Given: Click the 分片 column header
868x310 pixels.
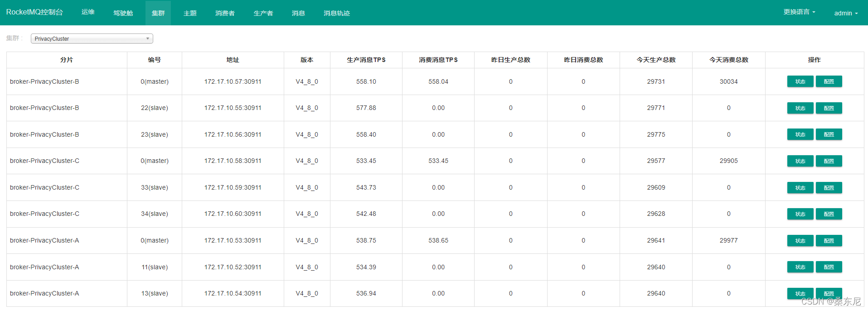Looking at the screenshot, I should (x=67, y=60).
